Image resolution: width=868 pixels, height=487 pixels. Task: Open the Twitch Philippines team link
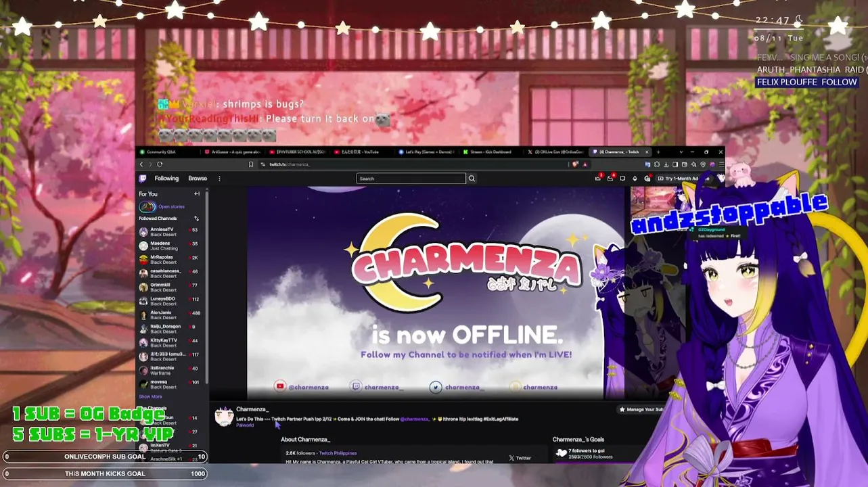pyautogui.click(x=338, y=453)
